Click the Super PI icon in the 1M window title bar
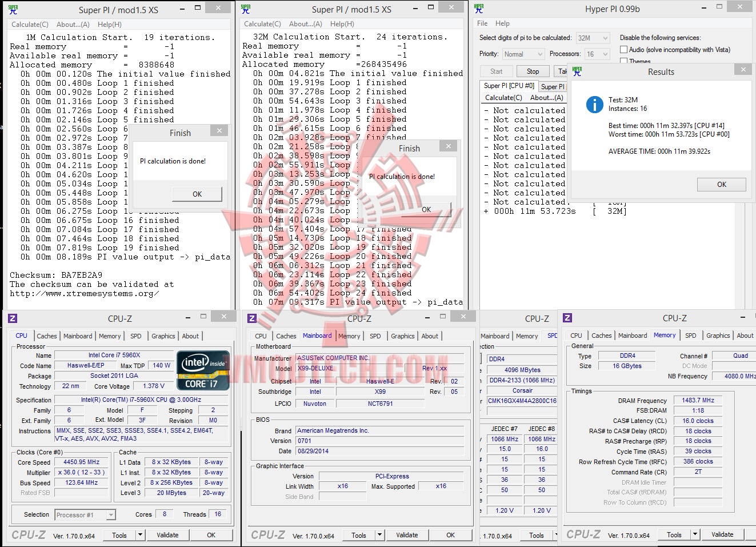756x547 pixels. [13, 9]
